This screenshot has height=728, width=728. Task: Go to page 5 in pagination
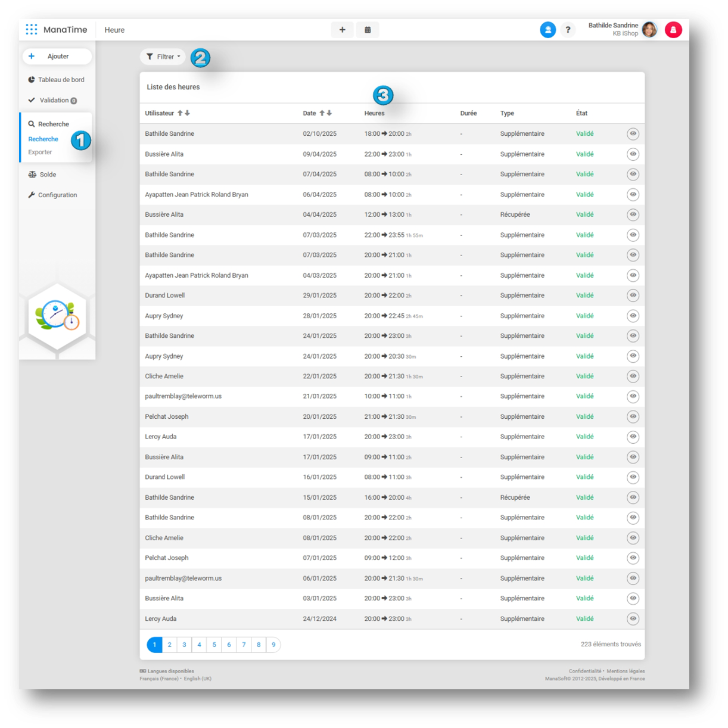click(x=214, y=645)
